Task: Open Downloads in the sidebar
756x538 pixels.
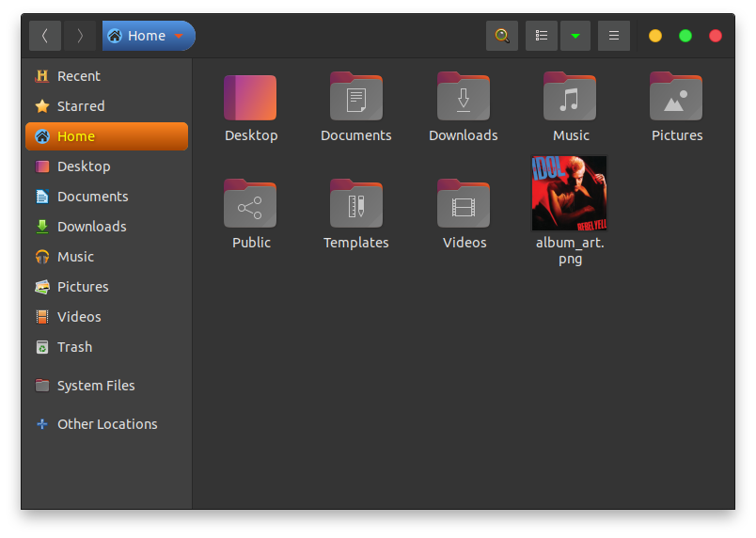Action: coord(106,227)
